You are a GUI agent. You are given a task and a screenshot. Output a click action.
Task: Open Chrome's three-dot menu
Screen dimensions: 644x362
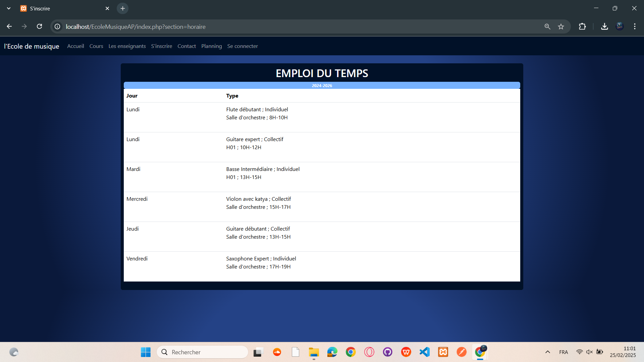(x=635, y=26)
